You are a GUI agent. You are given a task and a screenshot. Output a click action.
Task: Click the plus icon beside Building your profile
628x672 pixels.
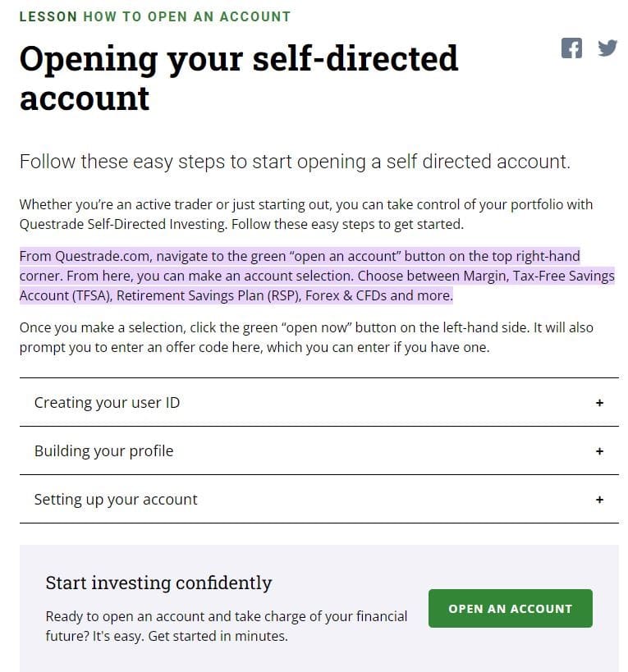pos(599,451)
